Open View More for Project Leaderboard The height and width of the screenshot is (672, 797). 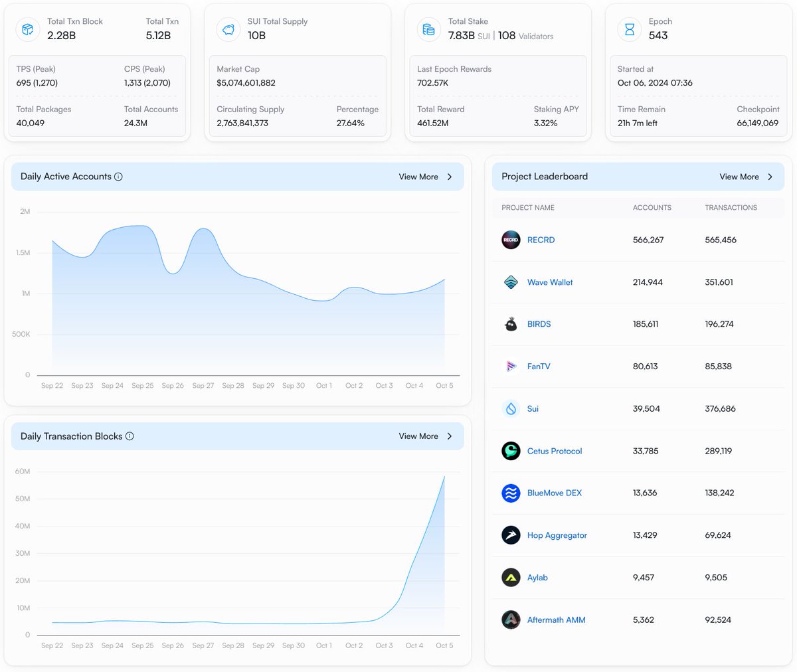tap(746, 177)
